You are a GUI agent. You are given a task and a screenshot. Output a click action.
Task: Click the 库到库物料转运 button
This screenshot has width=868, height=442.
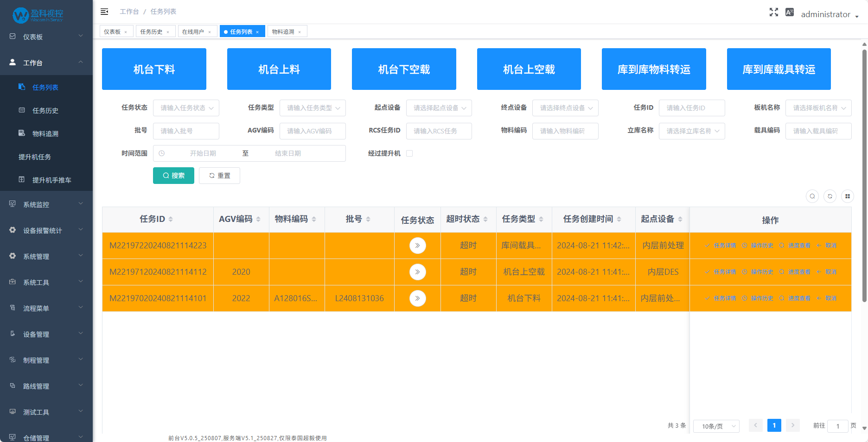tap(654, 69)
